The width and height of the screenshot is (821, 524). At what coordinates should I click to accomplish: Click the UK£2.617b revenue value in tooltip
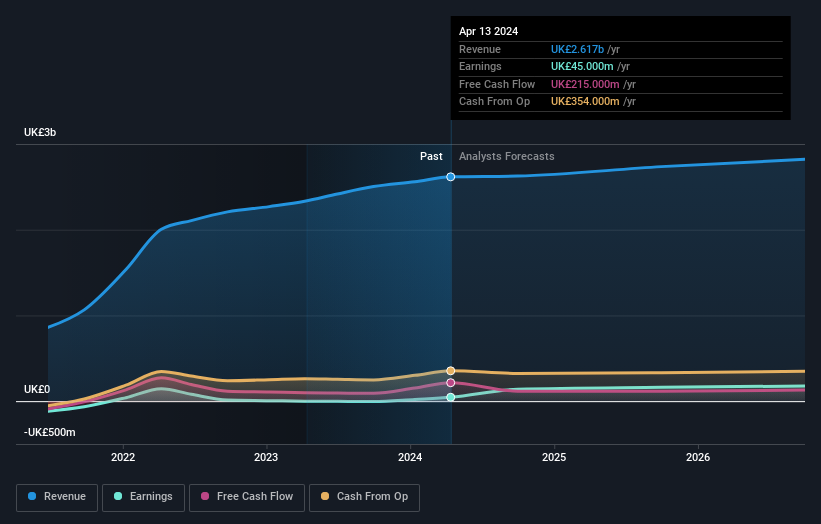(578, 49)
